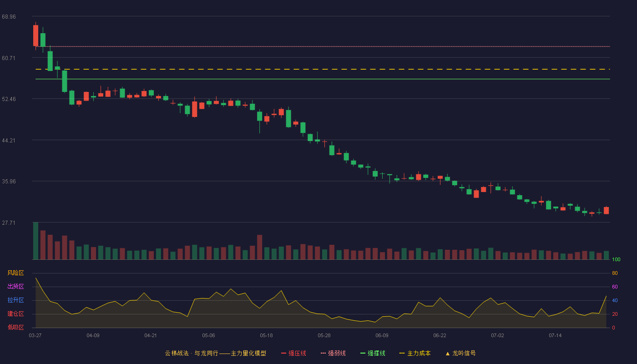Screen dimensions: 637x364
Task: Click the 27.71 price axis label
Action: click(x=9, y=223)
